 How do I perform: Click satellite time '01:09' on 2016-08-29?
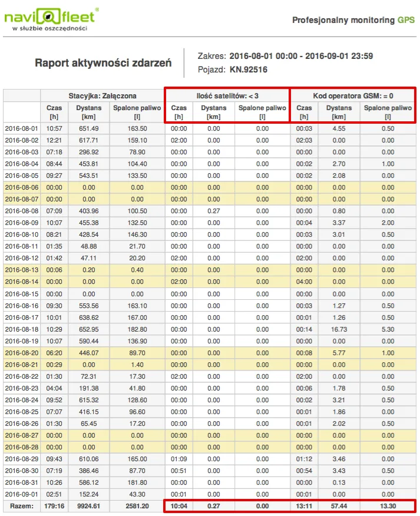click(x=178, y=459)
